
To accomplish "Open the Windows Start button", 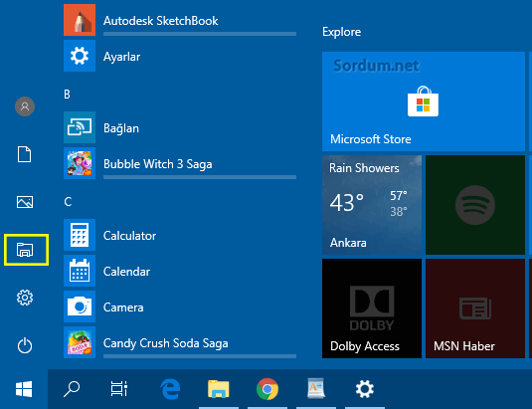I will 24,389.
